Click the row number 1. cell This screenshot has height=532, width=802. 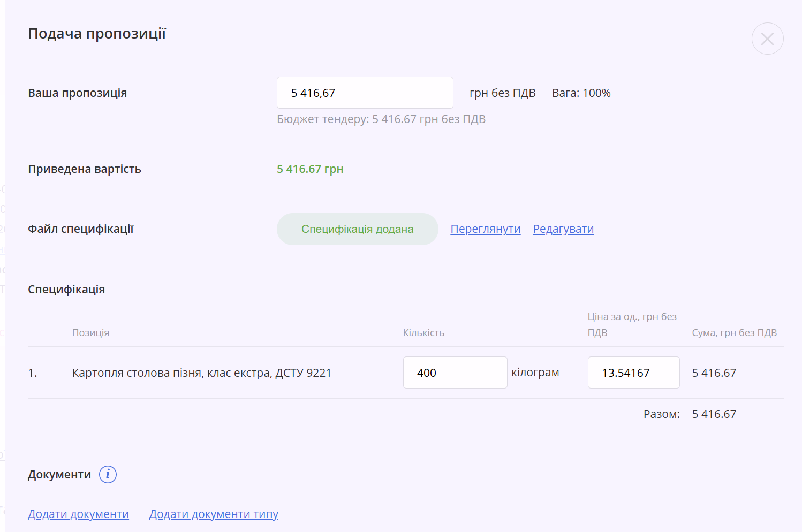tap(33, 373)
